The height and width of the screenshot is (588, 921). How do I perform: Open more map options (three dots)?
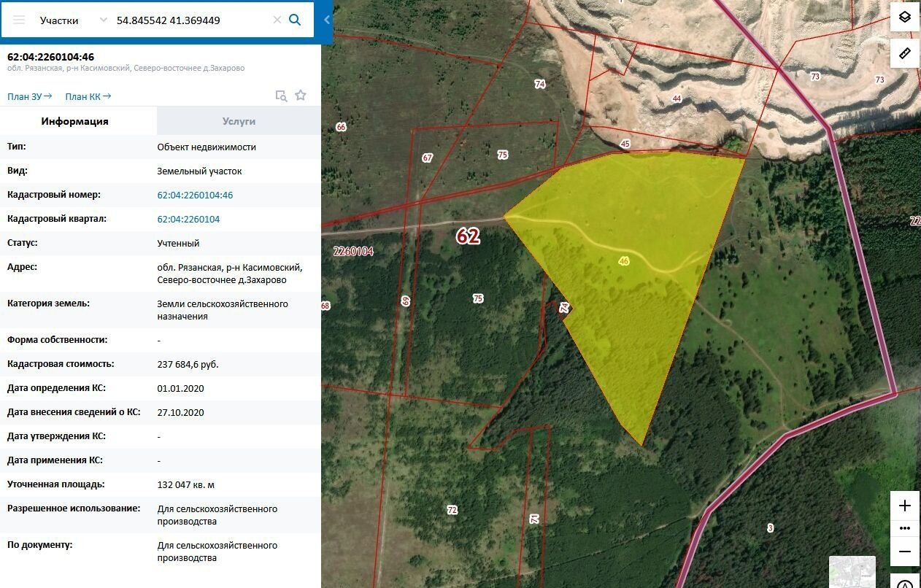point(905,528)
